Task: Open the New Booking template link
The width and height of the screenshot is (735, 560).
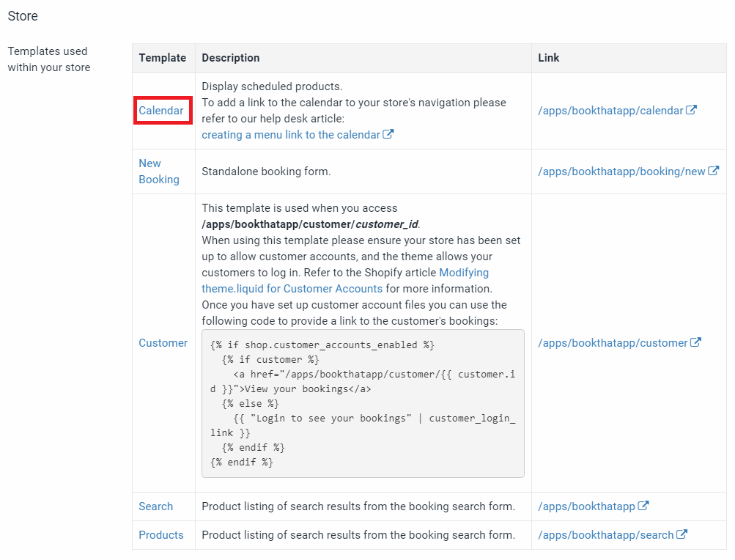Action: (159, 172)
